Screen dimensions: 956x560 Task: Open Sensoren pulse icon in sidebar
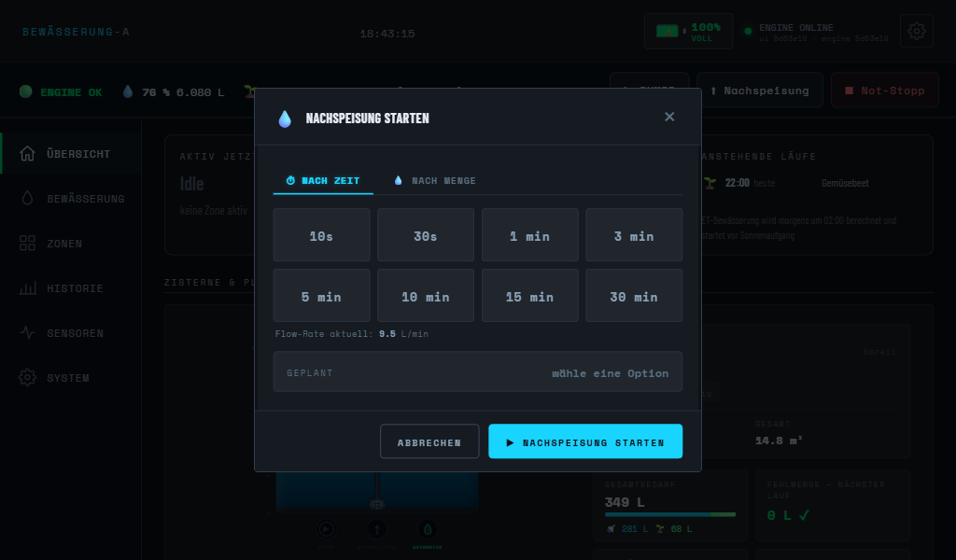[x=27, y=332]
